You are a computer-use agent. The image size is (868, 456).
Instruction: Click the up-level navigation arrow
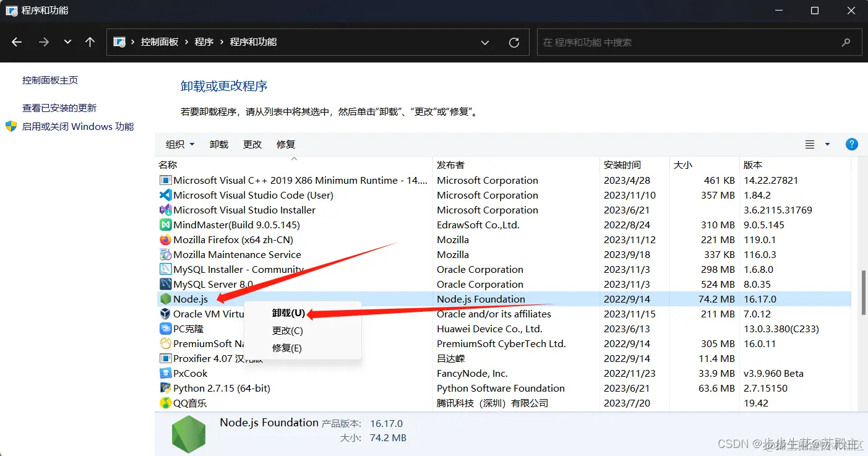(x=90, y=41)
